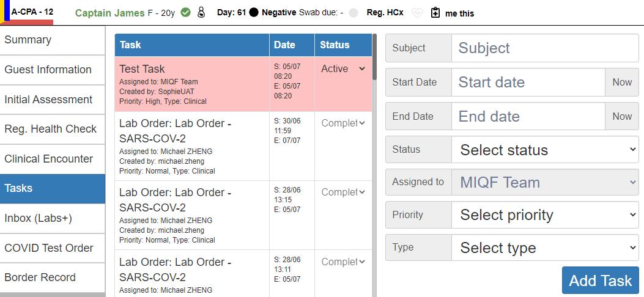The width and height of the screenshot is (644, 297).
Task: Click the medical clipboard icon
Action: [x=435, y=13]
